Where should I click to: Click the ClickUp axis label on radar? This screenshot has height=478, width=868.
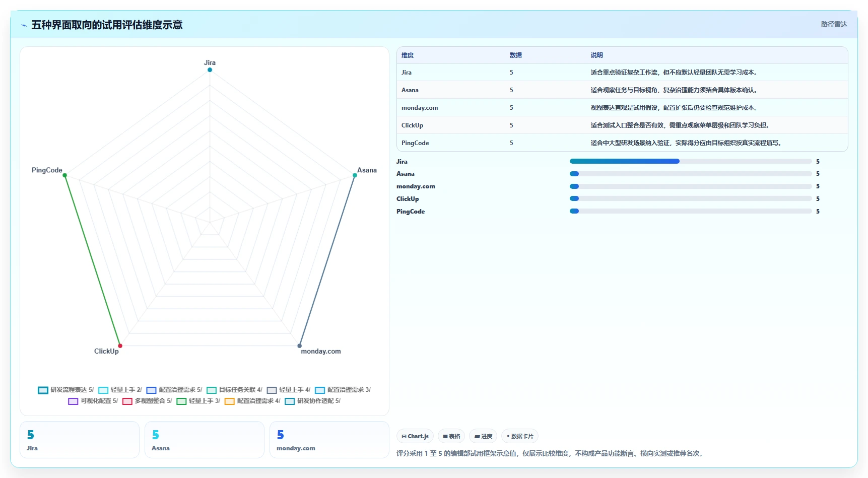click(106, 351)
